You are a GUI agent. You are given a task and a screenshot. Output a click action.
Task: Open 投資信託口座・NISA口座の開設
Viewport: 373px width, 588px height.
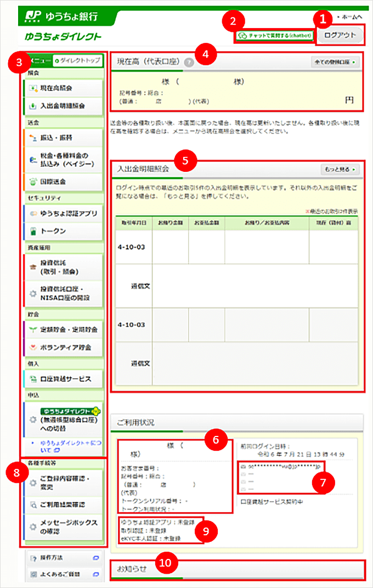tap(63, 294)
